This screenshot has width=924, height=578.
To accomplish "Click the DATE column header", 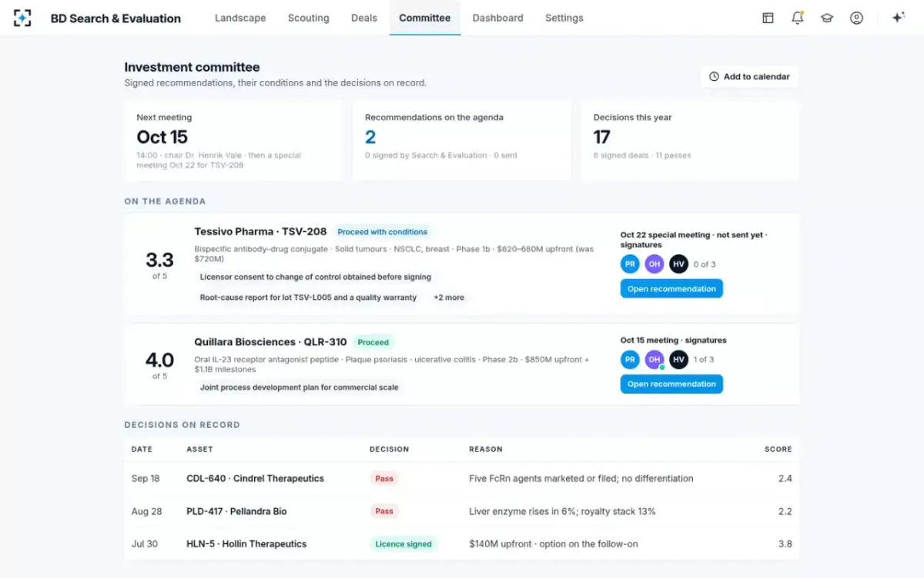I will 142,449.
